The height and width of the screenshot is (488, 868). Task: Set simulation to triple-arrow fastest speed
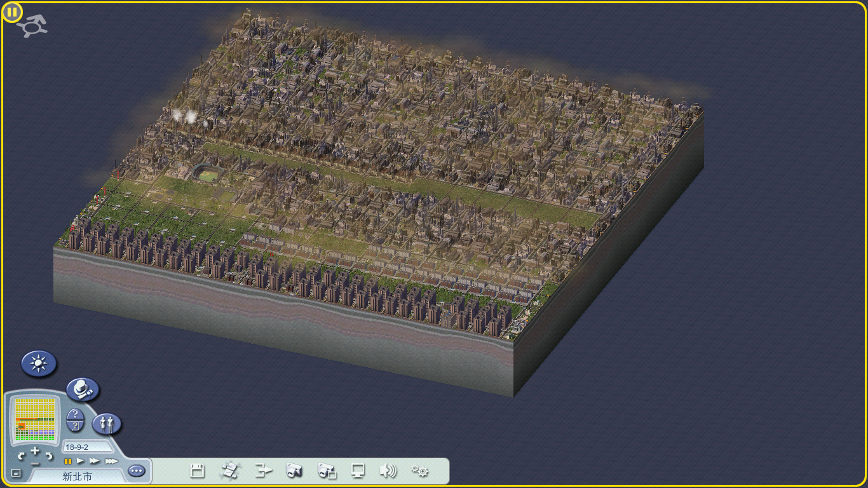111,461
